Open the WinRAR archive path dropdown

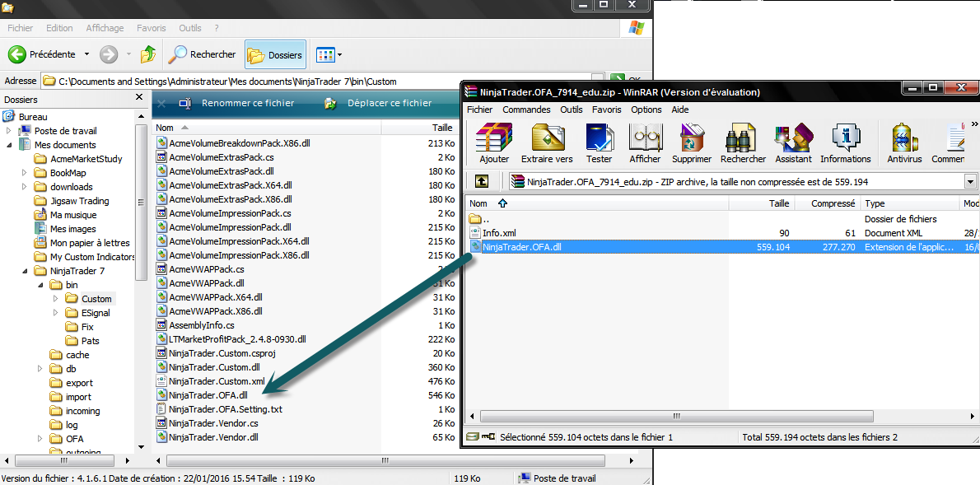point(970,182)
